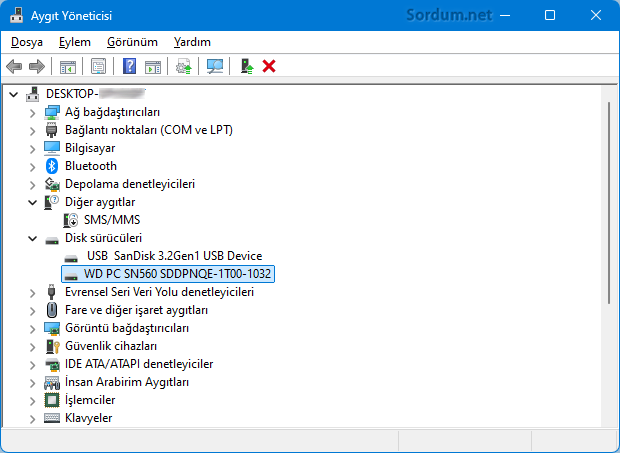This screenshot has height=453, width=620.
Task: Expand İnsan Arabirim Aygıtları category
Action: tap(32, 383)
